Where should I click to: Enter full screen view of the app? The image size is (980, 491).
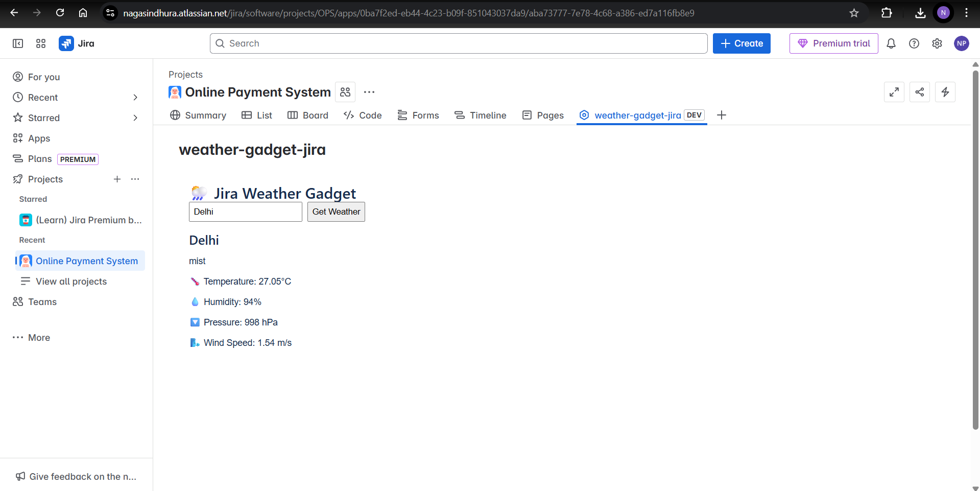pyautogui.click(x=894, y=92)
